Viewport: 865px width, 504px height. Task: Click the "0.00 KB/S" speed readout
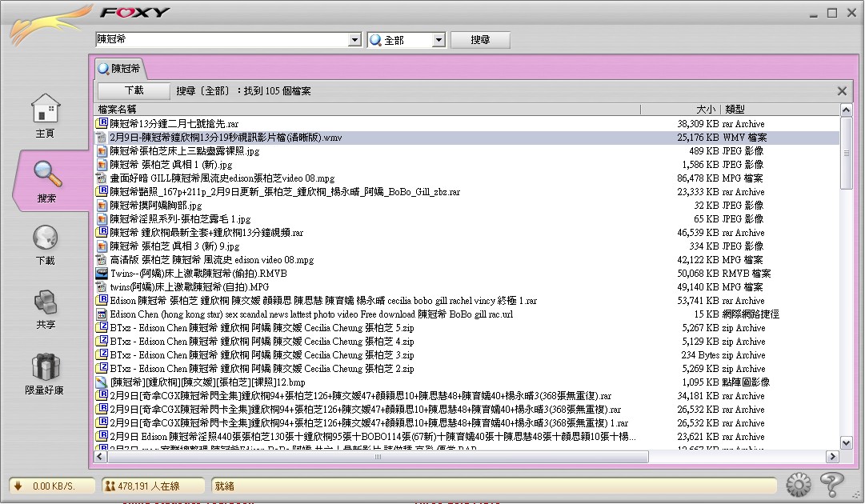coord(54,486)
